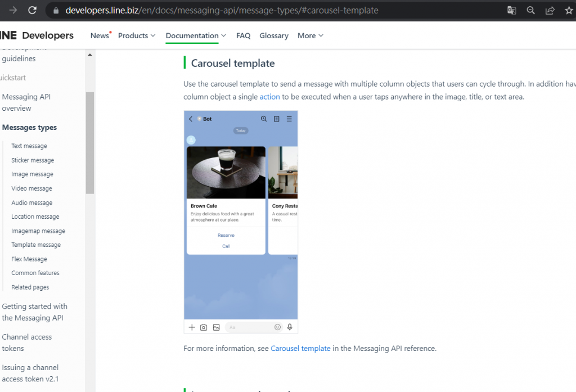Jump to Location message section

[x=35, y=217]
